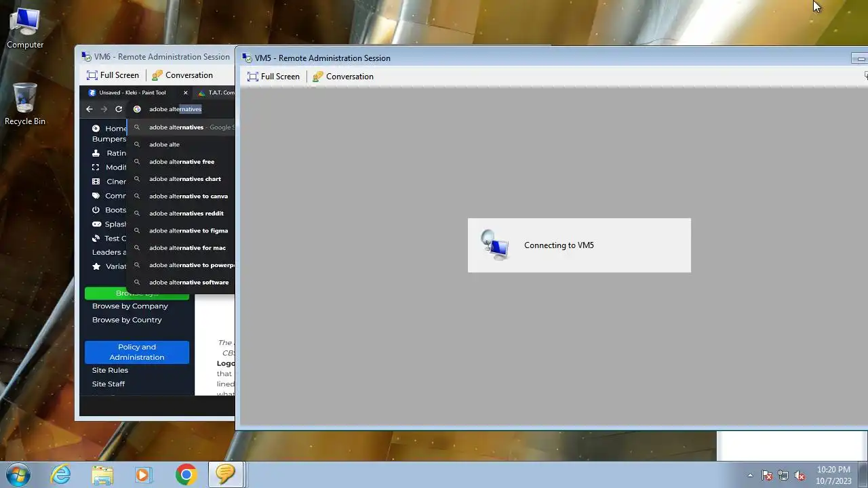Click Conversation in VM6 window
Image resolution: width=868 pixels, height=488 pixels.
click(182, 75)
